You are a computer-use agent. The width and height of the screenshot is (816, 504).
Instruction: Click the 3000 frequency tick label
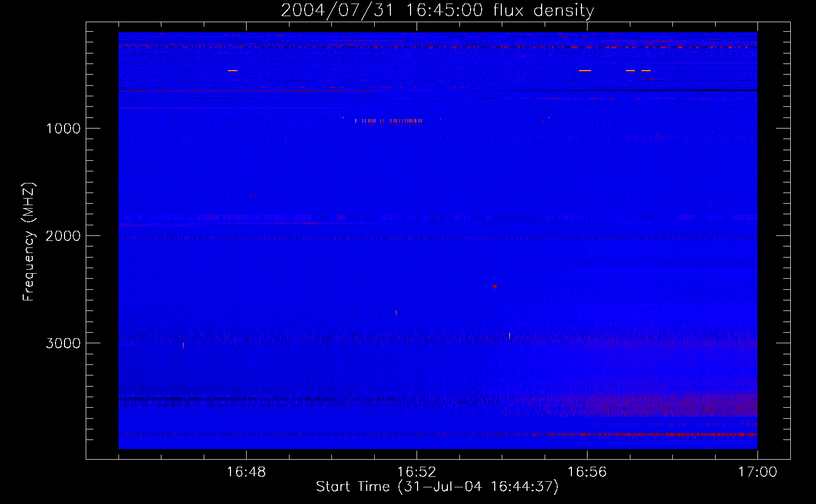[63, 343]
